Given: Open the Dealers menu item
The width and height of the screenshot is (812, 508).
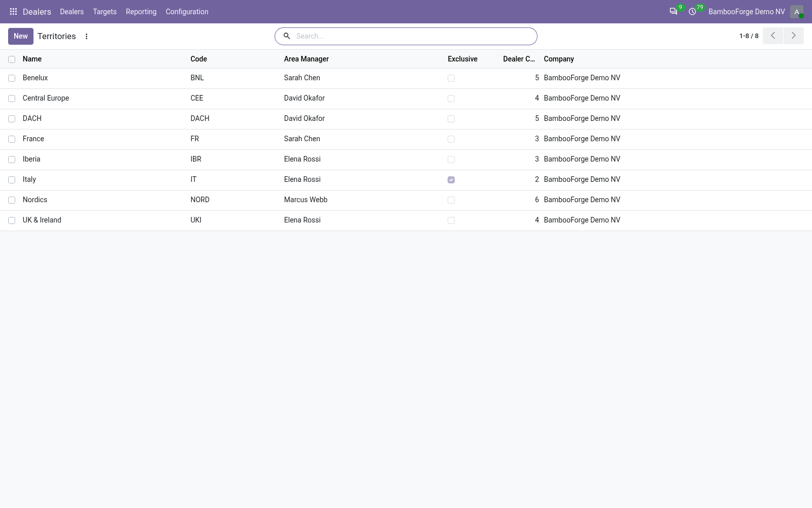Looking at the screenshot, I should 72,12.
